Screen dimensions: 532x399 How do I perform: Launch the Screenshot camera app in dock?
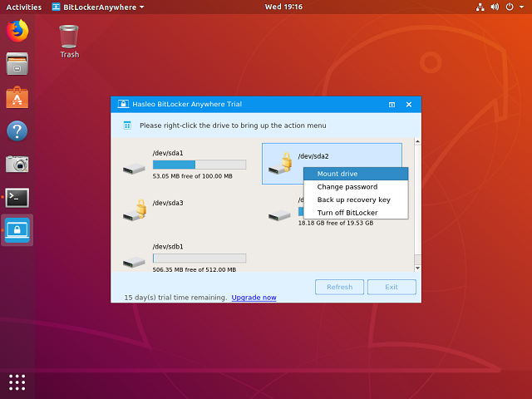[17, 164]
